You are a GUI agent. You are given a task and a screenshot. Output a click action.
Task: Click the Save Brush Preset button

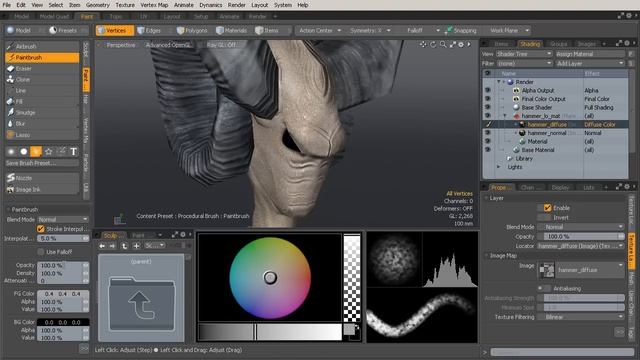coord(42,163)
